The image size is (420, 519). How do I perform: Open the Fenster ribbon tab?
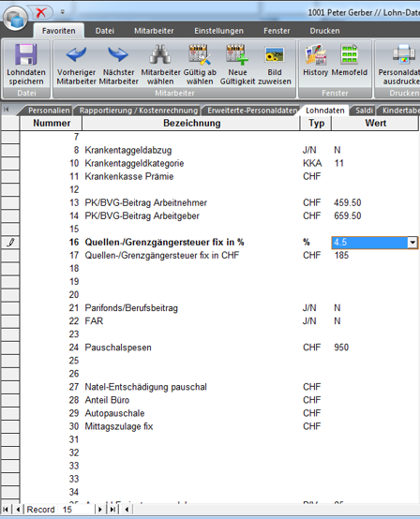tap(277, 31)
